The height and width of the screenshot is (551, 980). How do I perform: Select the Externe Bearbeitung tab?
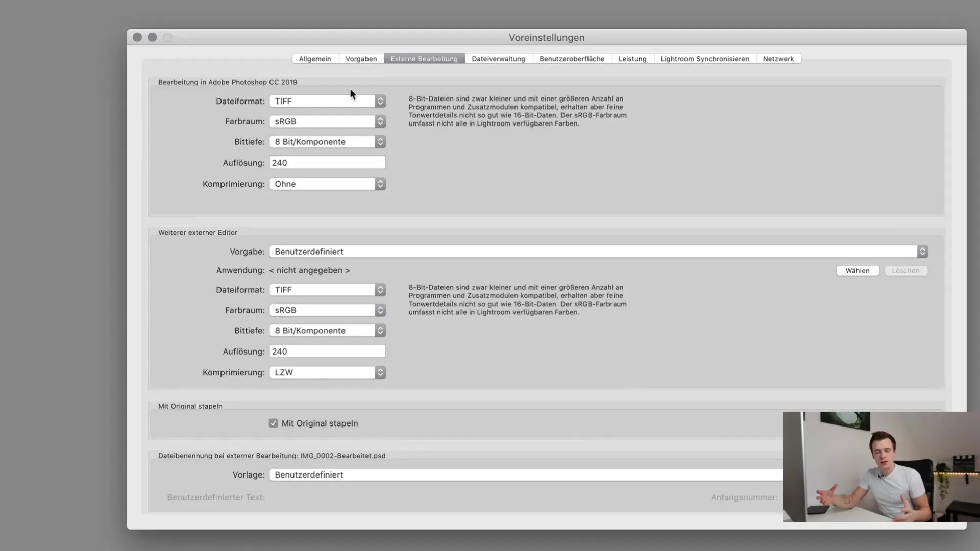tap(424, 59)
